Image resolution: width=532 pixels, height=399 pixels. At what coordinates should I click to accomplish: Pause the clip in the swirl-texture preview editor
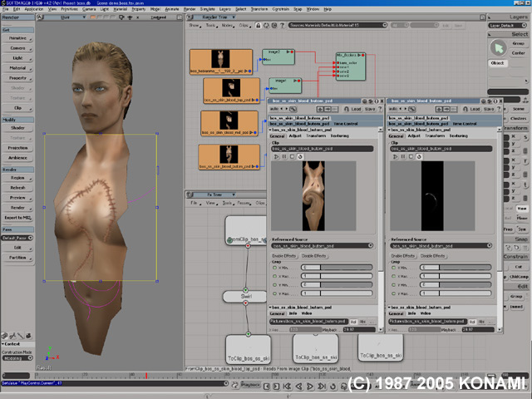(x=284, y=157)
